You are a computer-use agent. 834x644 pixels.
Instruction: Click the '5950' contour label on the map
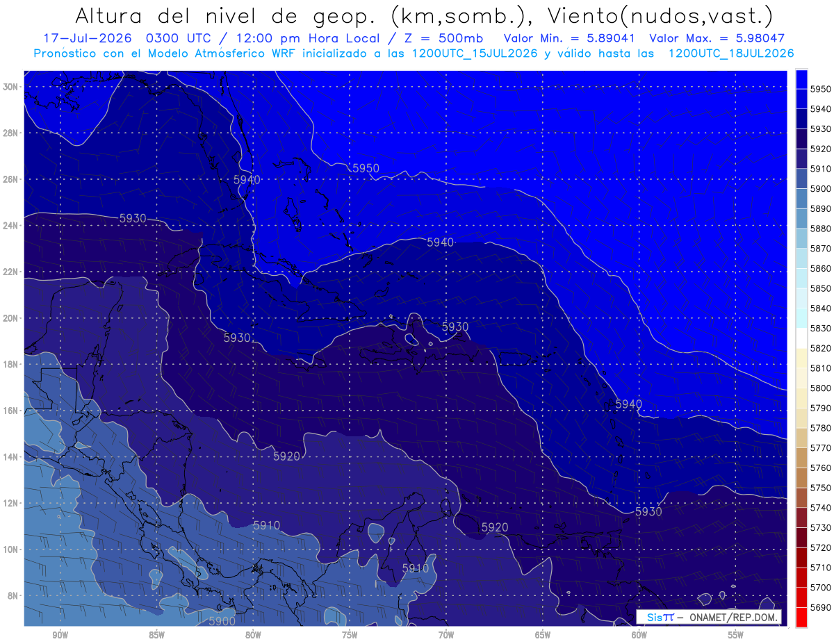(x=366, y=168)
